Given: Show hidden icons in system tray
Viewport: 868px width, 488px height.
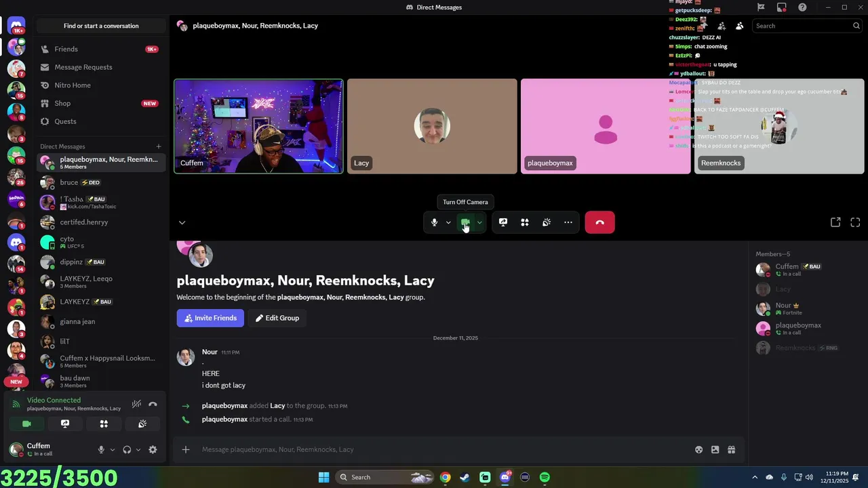Looking at the screenshot, I should pos(755,477).
